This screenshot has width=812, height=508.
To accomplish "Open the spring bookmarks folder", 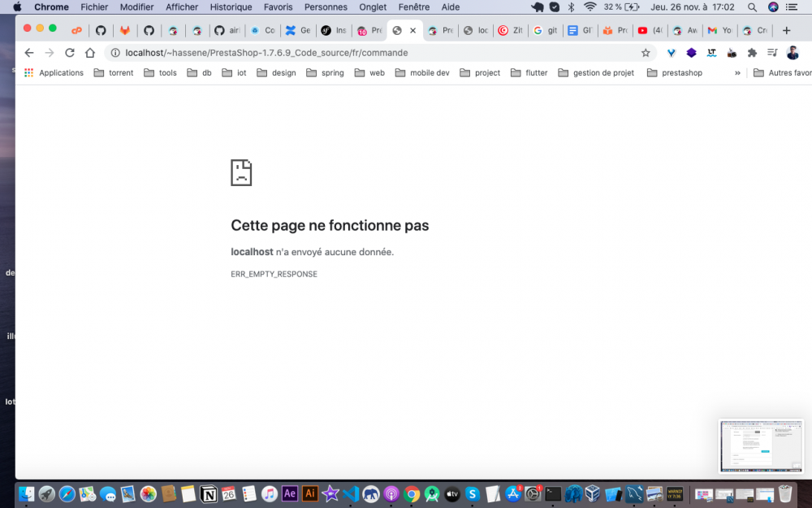I will click(325, 72).
